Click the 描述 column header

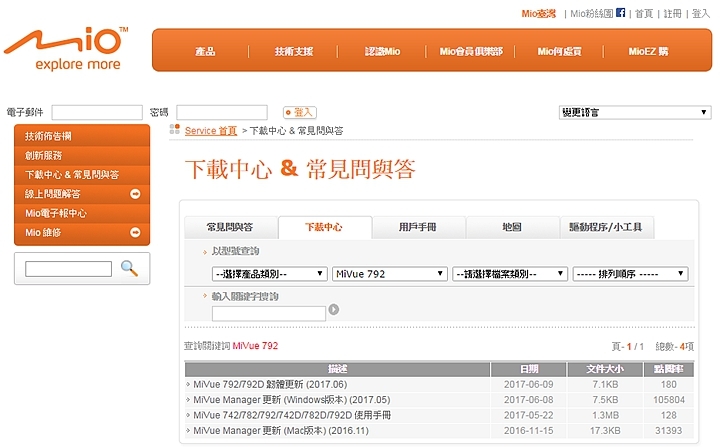click(338, 369)
